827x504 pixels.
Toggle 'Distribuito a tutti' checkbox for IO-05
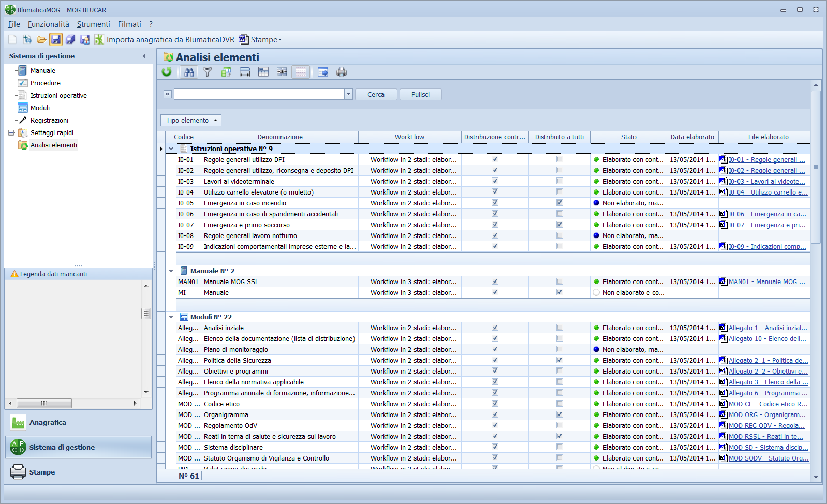tap(559, 203)
